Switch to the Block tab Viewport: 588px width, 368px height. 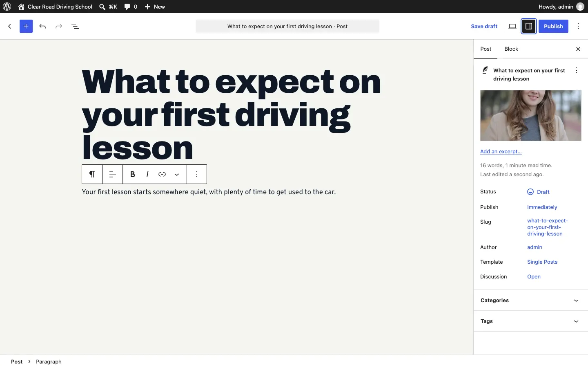pyautogui.click(x=511, y=49)
